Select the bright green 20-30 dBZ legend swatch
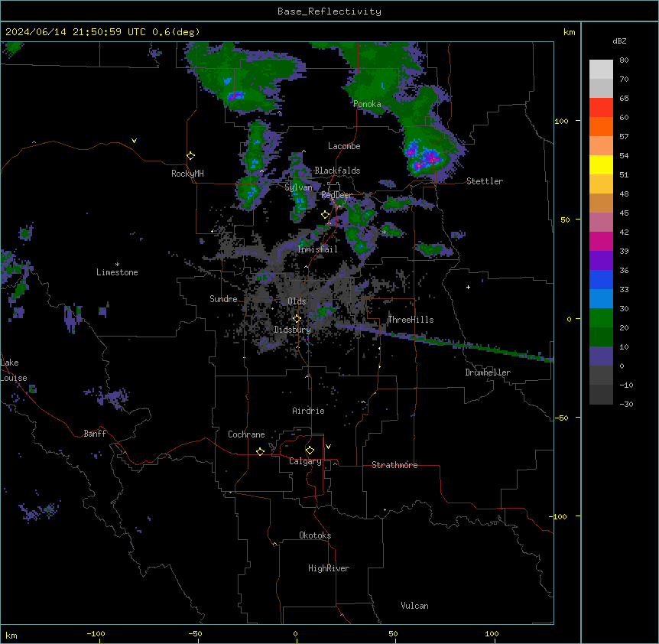 click(x=601, y=318)
